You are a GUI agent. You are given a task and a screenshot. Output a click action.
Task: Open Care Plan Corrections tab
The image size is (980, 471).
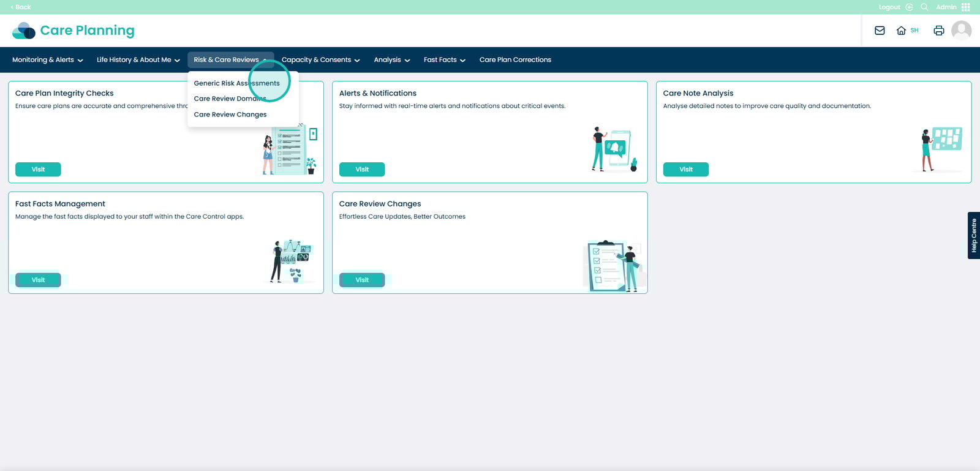click(x=515, y=60)
